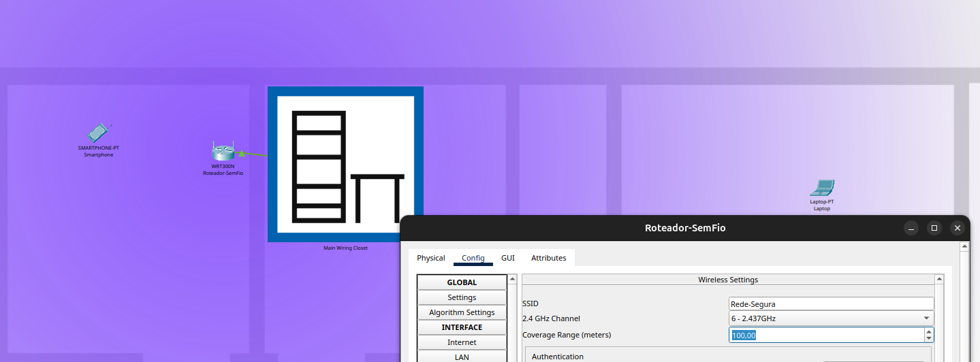The image size is (980, 362).
Task: Click the Coverage Range (meters) label
Action: tap(567, 335)
